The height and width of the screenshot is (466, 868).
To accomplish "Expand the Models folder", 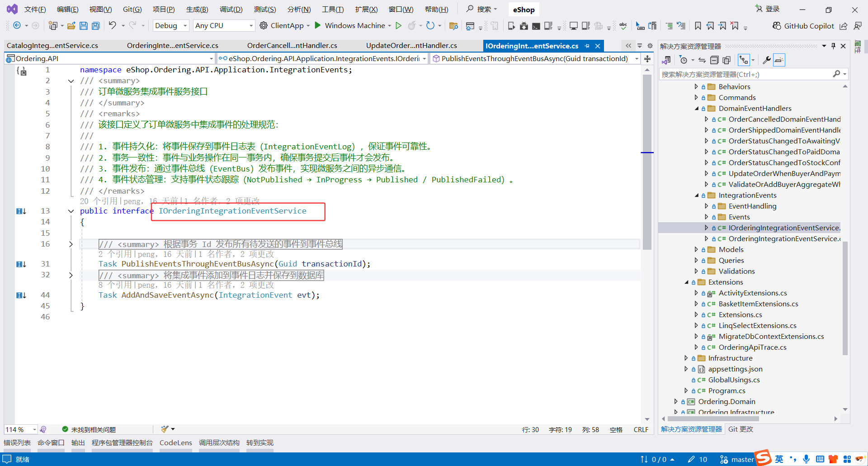I will click(x=697, y=249).
